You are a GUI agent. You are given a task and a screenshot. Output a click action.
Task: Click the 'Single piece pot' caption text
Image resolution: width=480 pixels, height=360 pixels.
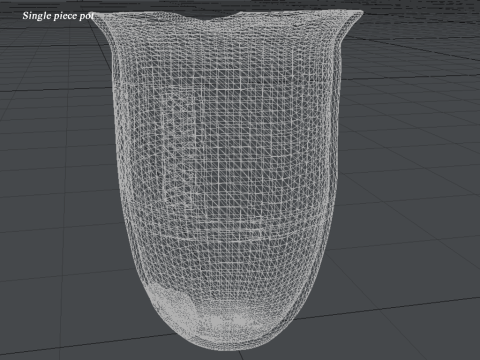[x=58, y=16]
